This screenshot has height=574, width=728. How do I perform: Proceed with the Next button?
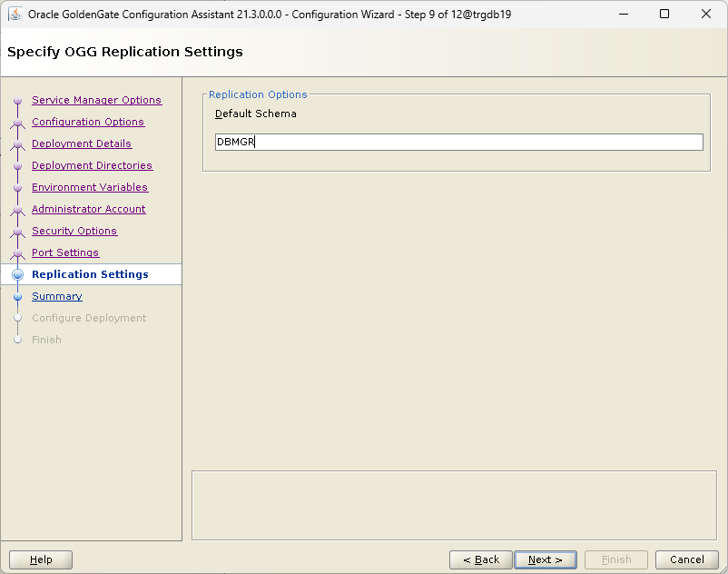pyautogui.click(x=546, y=559)
